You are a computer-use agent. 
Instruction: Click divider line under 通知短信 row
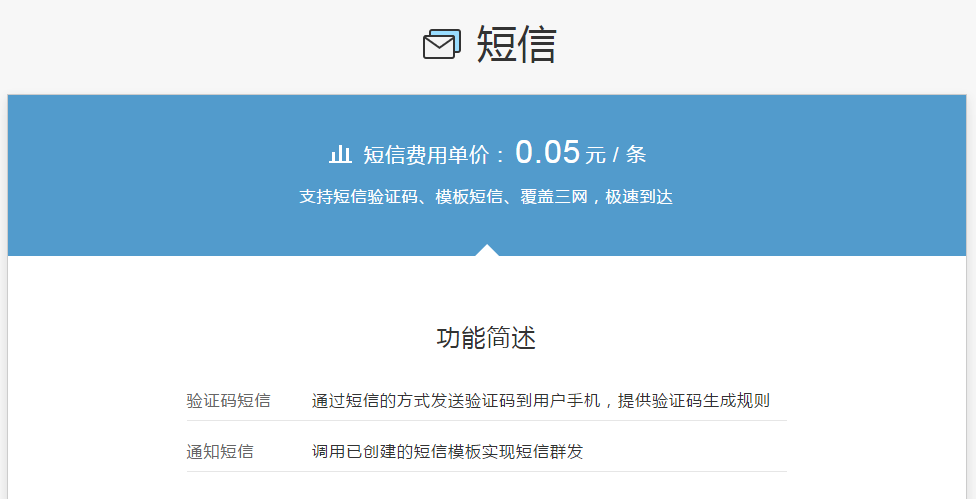tap(487, 472)
